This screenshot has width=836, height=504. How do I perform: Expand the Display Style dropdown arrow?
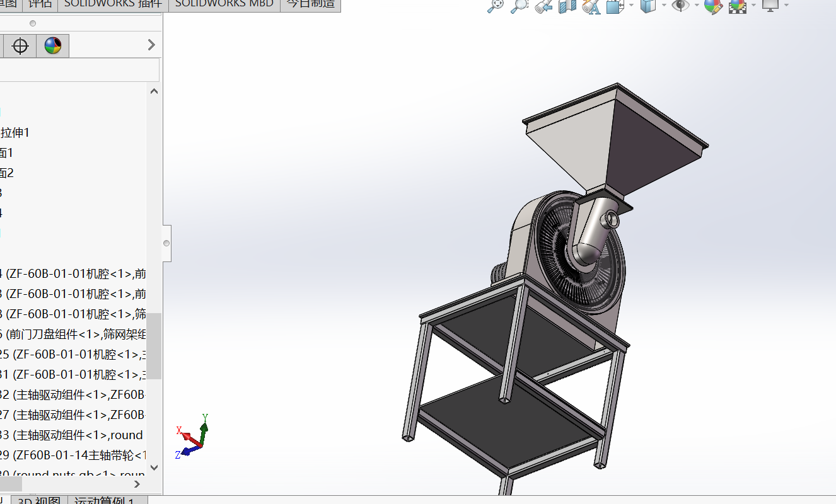coord(664,6)
